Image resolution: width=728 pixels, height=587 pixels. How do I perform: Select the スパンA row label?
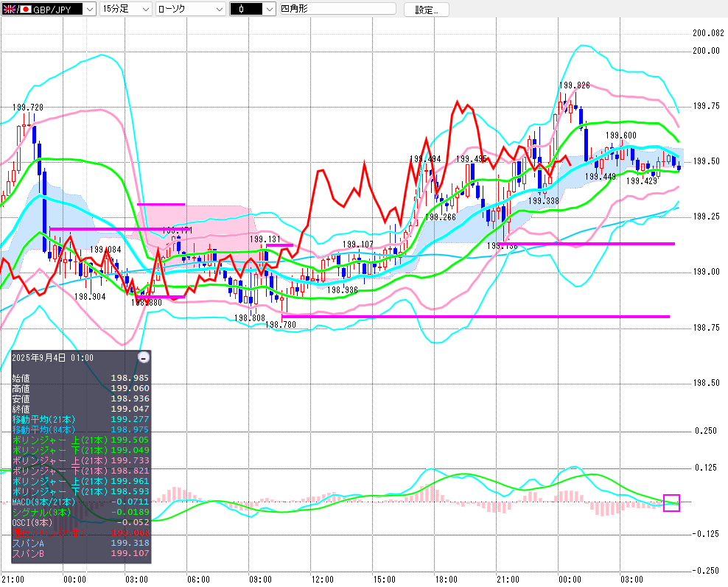pos(28,543)
